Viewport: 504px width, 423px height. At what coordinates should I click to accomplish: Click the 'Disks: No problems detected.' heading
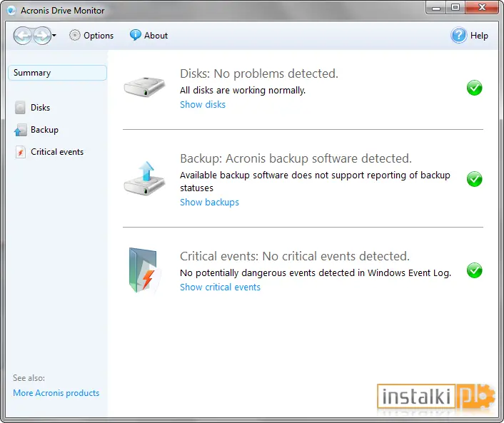(259, 74)
